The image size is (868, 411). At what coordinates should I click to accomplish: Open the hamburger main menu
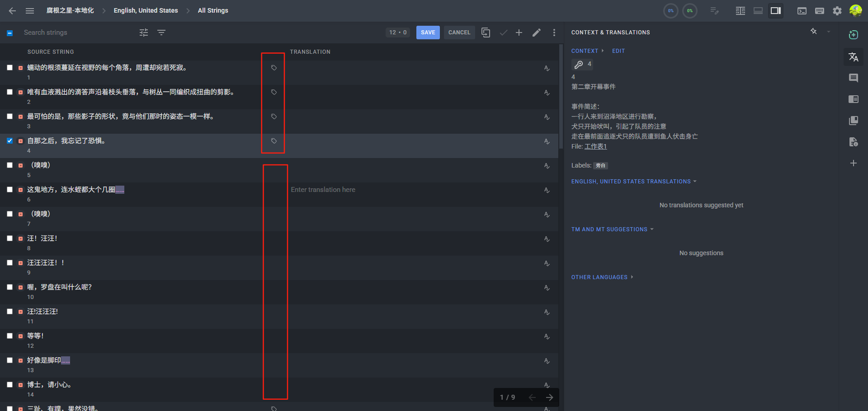tap(30, 10)
